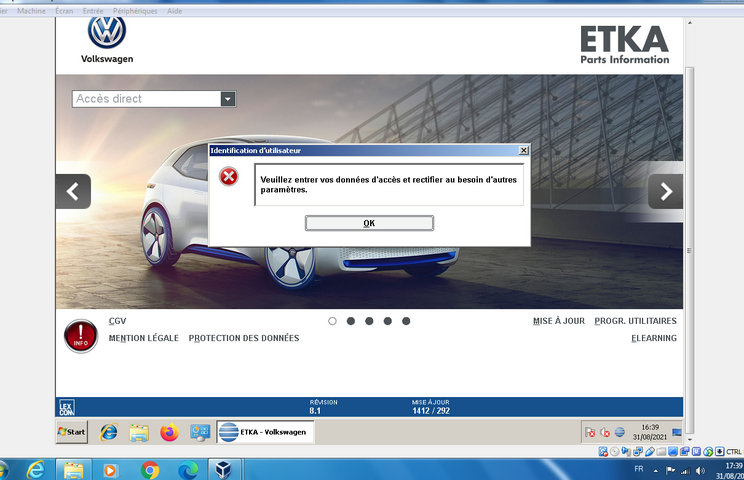Click the guest Start button
744x480 pixels.
(x=72, y=432)
